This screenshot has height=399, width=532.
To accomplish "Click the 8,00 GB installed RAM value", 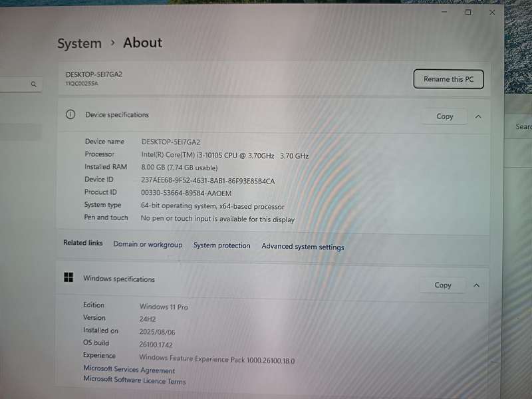I will pyautogui.click(x=179, y=168).
